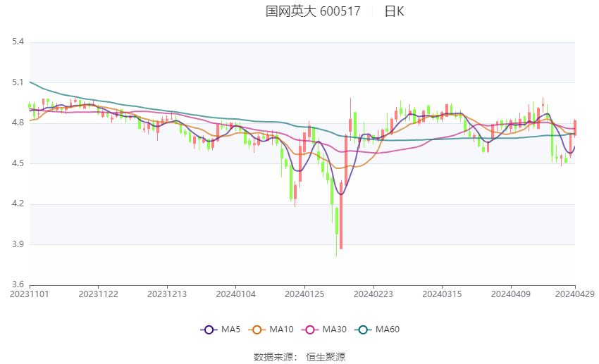This screenshot has width=599, height=364.
Task: Click the 20231122 x-axis date label
Action: pyautogui.click(x=98, y=294)
